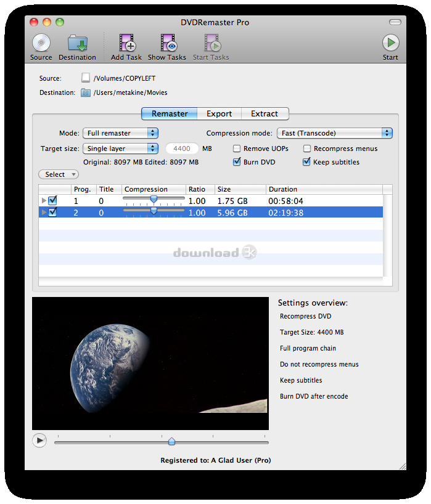
Task: Expand the program 1 row disclosure triangle
Action: [44, 201]
